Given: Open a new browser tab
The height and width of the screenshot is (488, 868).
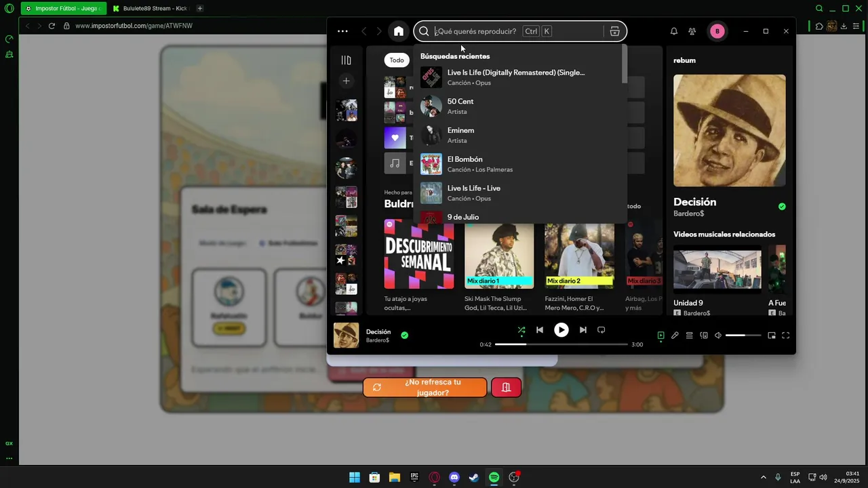Looking at the screenshot, I should click(199, 8).
